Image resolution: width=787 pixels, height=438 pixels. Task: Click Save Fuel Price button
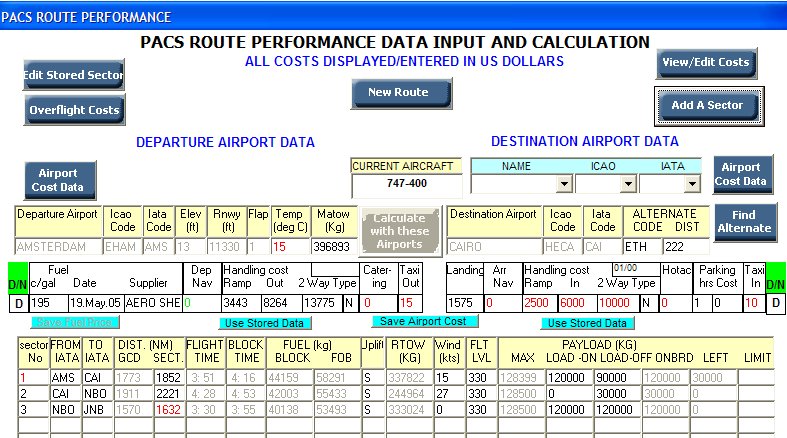click(75, 322)
